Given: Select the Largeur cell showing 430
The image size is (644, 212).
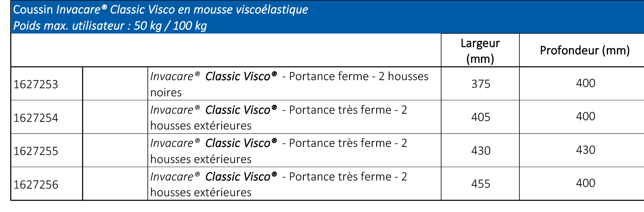Looking at the screenshot, I should click(x=481, y=151).
